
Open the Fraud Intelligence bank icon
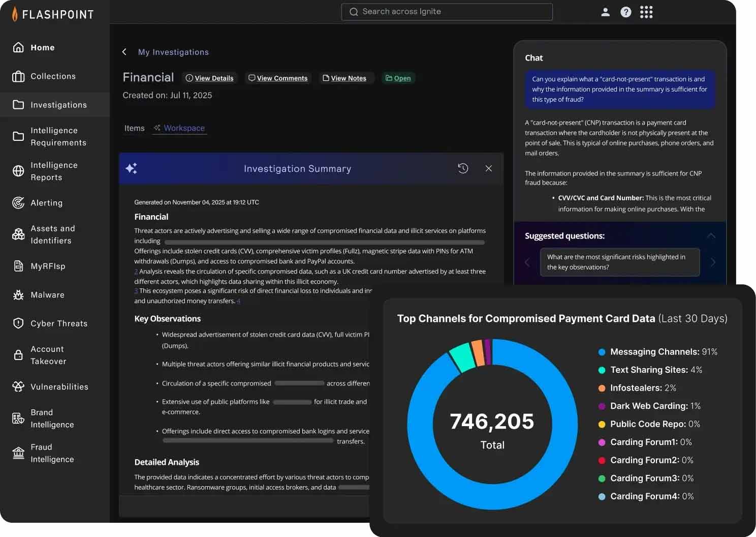(x=18, y=453)
